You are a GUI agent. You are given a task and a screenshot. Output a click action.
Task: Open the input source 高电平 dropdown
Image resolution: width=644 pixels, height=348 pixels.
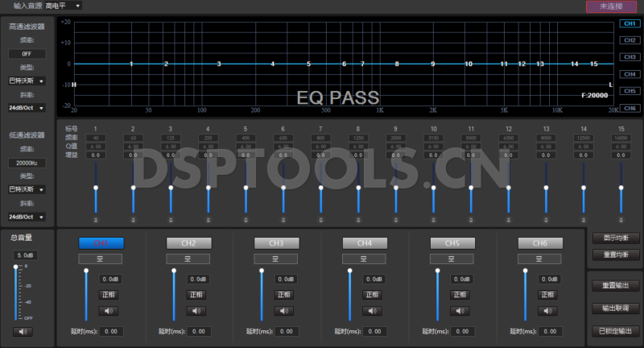[x=64, y=6]
